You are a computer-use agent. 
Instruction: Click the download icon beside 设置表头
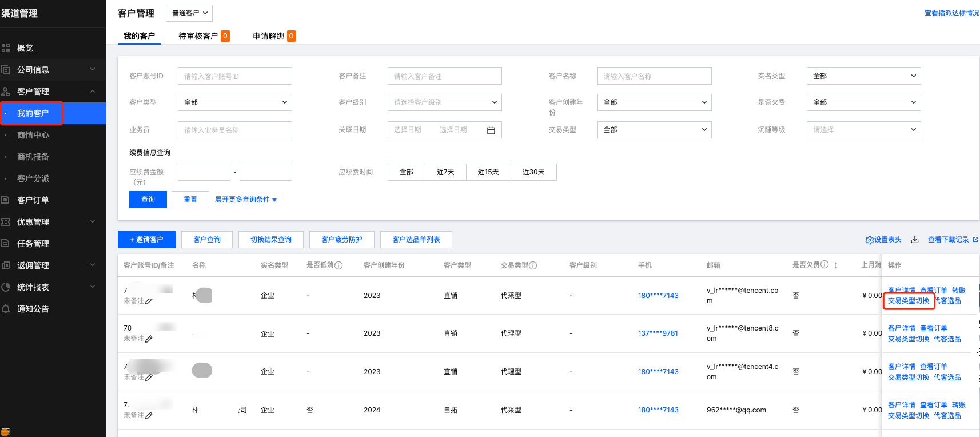915,240
